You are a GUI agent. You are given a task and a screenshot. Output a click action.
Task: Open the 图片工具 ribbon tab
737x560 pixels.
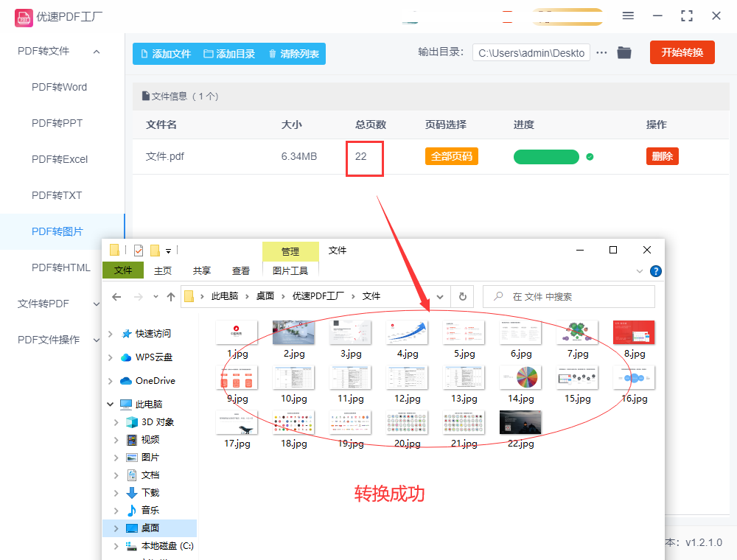(x=290, y=271)
